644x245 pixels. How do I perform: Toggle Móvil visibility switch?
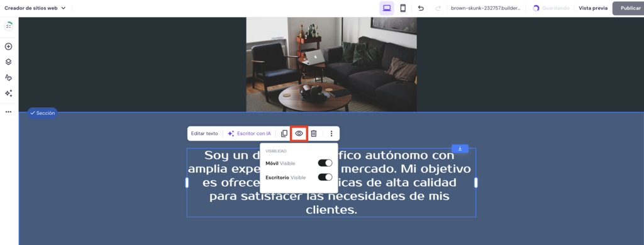coord(325,163)
